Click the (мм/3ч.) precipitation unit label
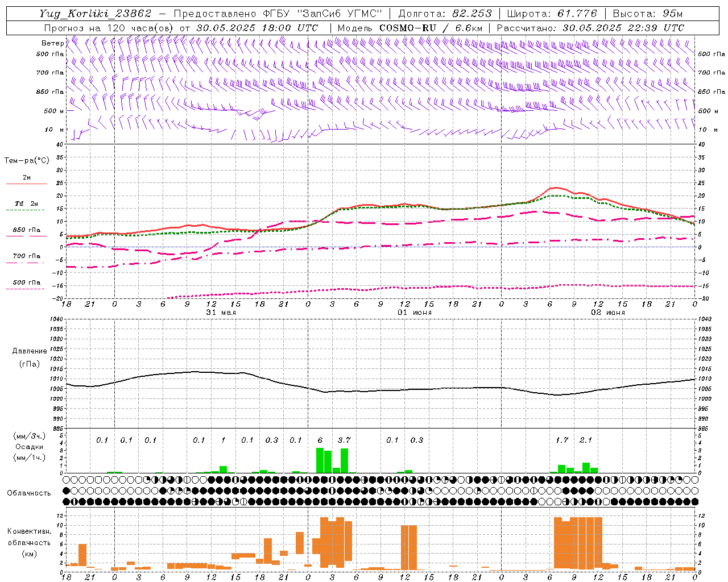 [29, 436]
